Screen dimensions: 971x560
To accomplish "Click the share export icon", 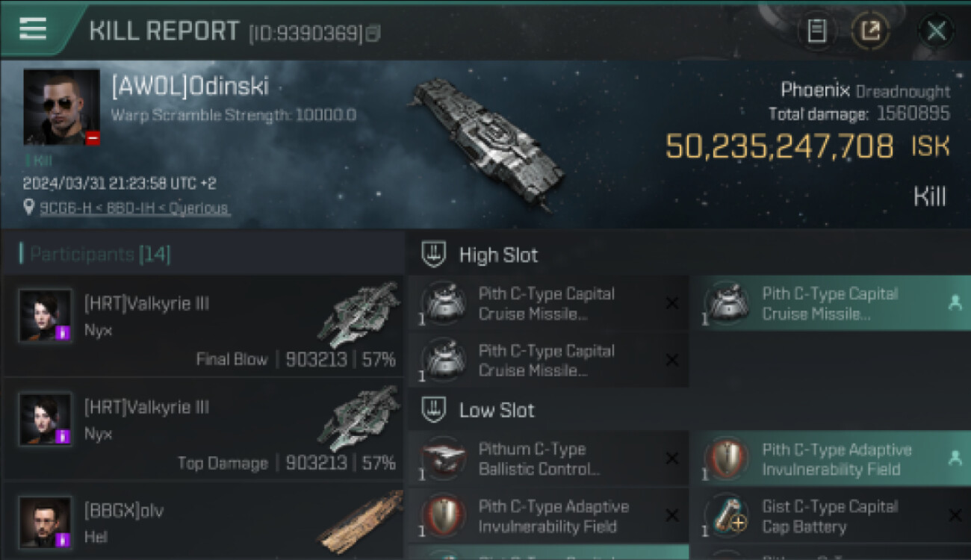I will 871,31.
